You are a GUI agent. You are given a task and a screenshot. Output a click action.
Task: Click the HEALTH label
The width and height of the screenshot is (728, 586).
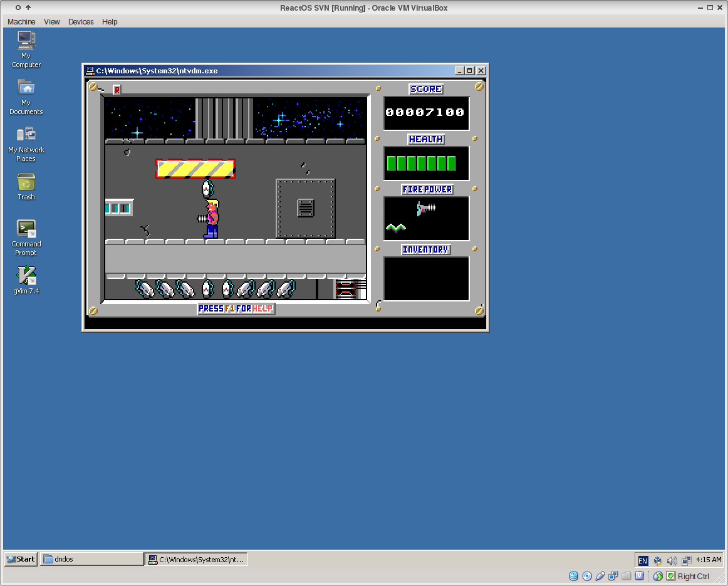tap(426, 139)
